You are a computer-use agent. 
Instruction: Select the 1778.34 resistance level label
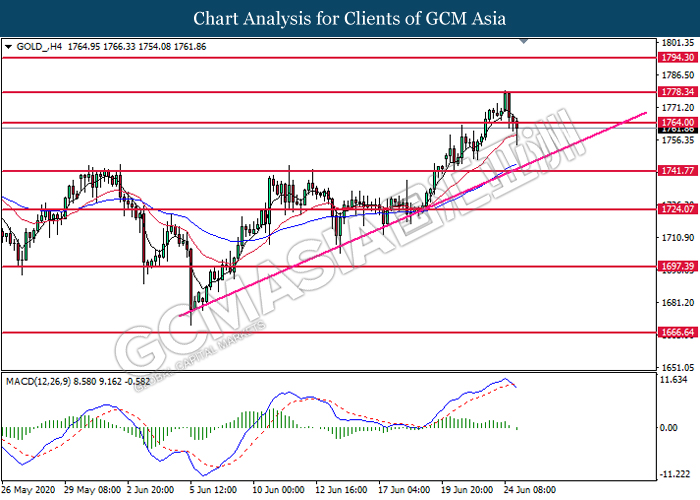pyautogui.click(x=678, y=92)
